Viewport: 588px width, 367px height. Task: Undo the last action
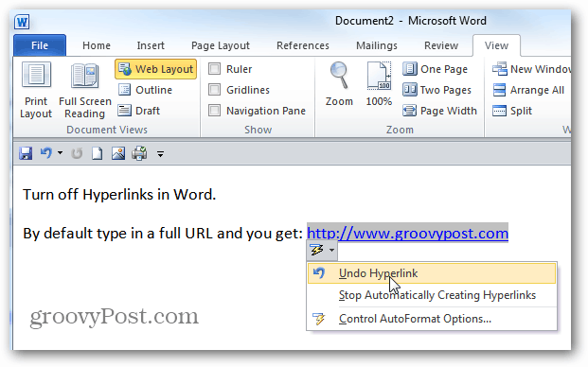46,153
